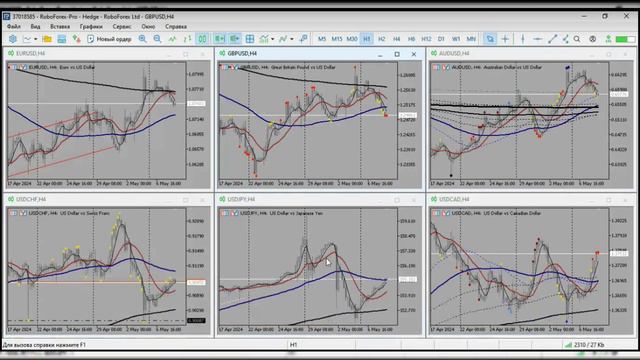Open the Окно menu

[x=148, y=27]
